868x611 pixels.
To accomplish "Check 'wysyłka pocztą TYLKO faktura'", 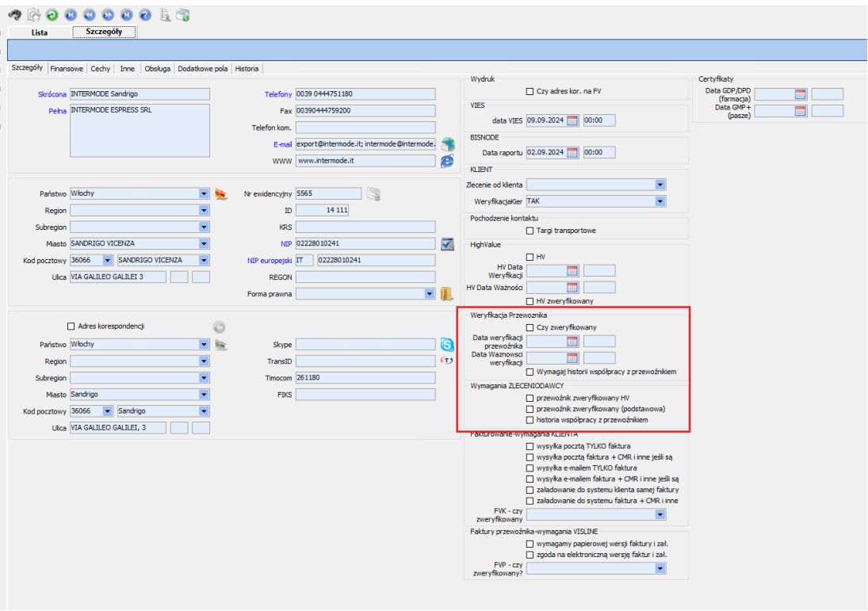I will 530,446.
